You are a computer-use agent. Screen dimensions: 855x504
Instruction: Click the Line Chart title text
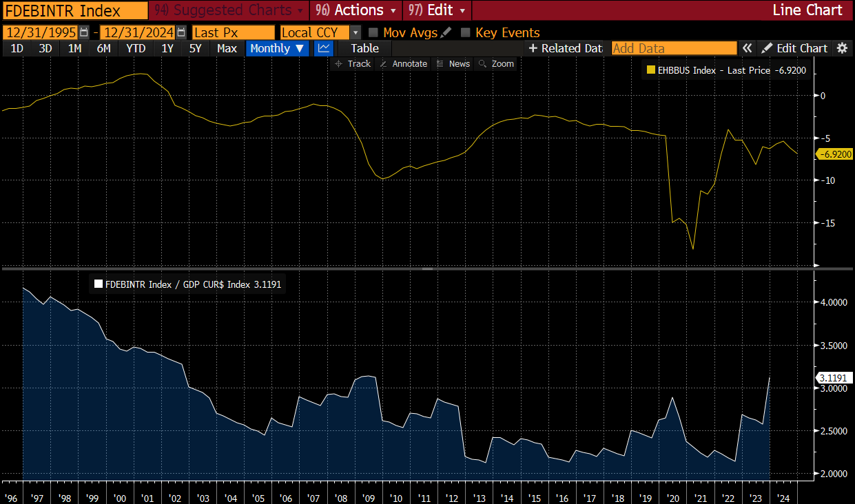[807, 10]
